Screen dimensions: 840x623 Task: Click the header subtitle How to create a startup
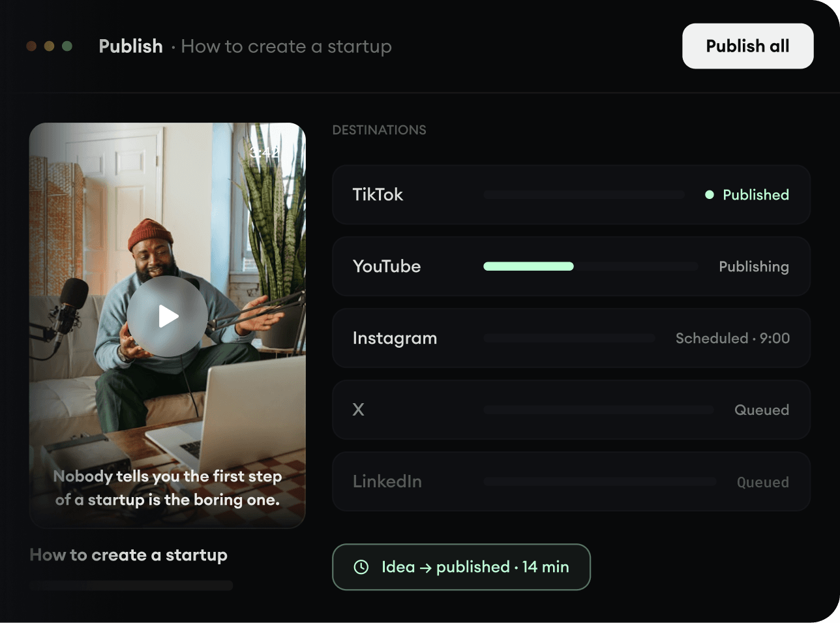(286, 46)
